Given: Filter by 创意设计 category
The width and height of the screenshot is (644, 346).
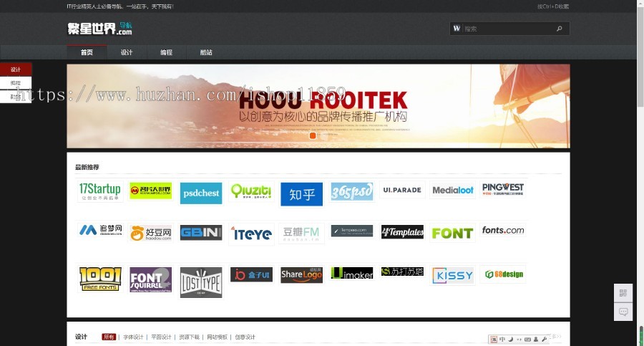Looking at the screenshot, I should (x=245, y=337).
